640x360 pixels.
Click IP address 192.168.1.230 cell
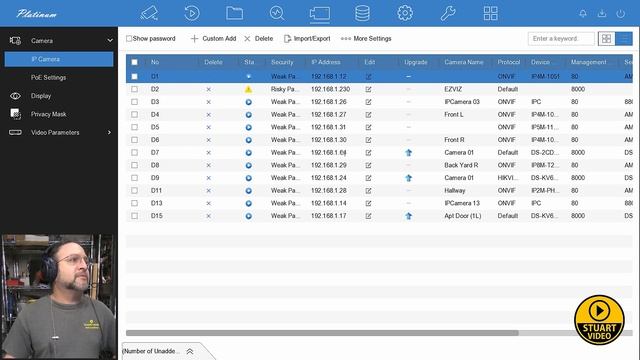(x=331, y=89)
